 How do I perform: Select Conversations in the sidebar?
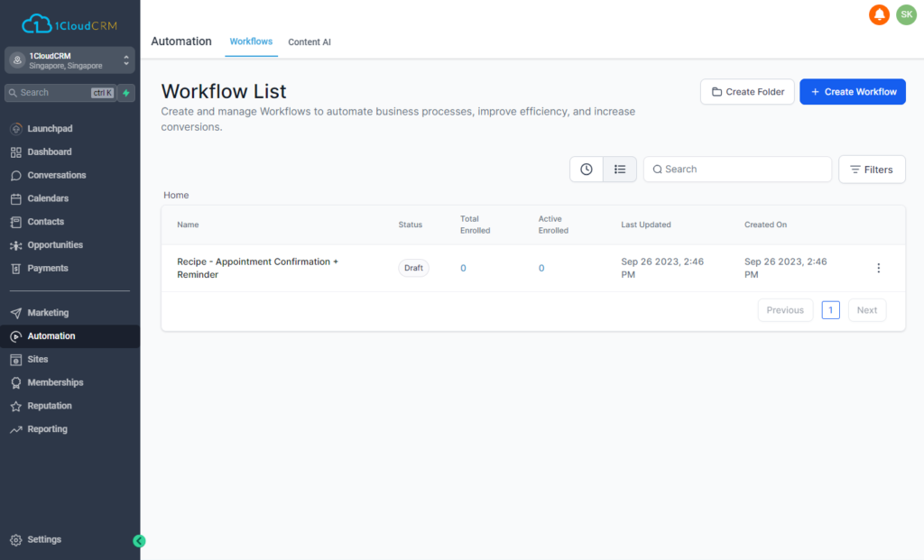point(58,175)
